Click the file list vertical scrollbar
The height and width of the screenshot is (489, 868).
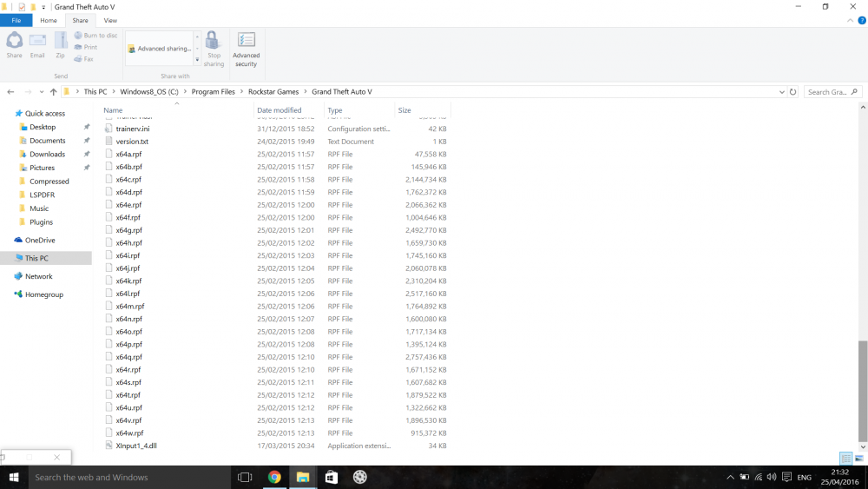pos(863,391)
